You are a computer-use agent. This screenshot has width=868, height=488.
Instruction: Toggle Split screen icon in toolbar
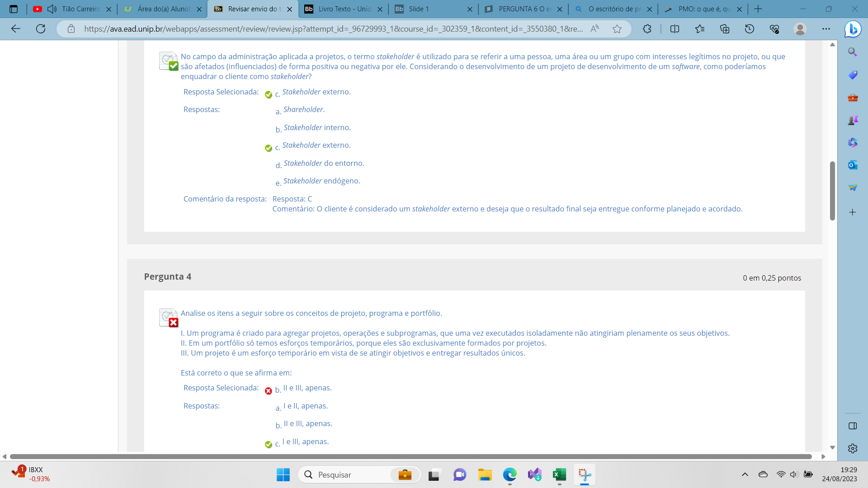[675, 29]
